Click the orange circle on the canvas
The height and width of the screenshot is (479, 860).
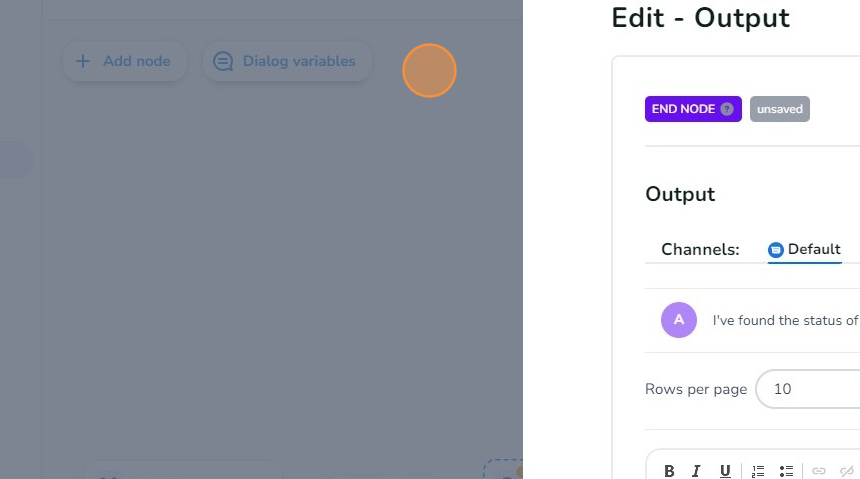point(430,70)
